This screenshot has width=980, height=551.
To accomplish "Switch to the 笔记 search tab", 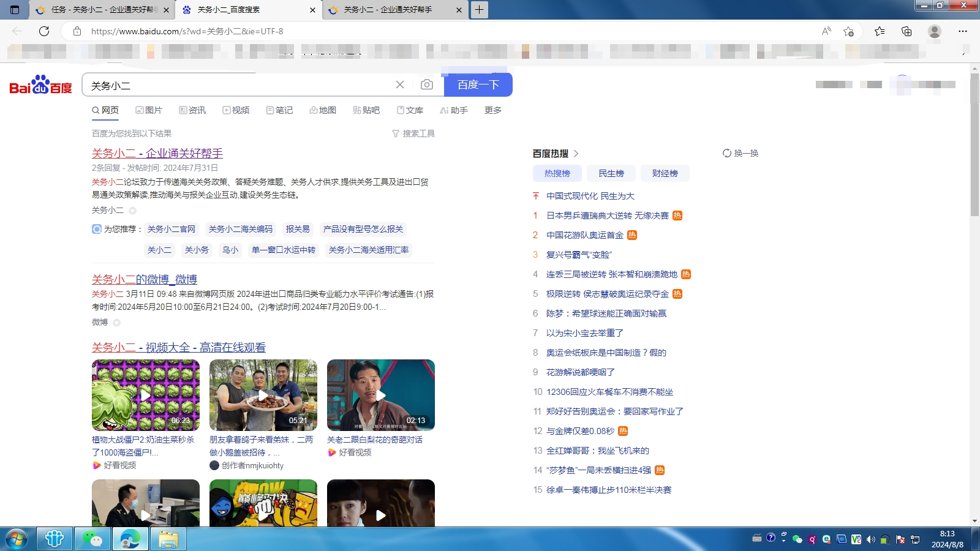I will coord(279,110).
